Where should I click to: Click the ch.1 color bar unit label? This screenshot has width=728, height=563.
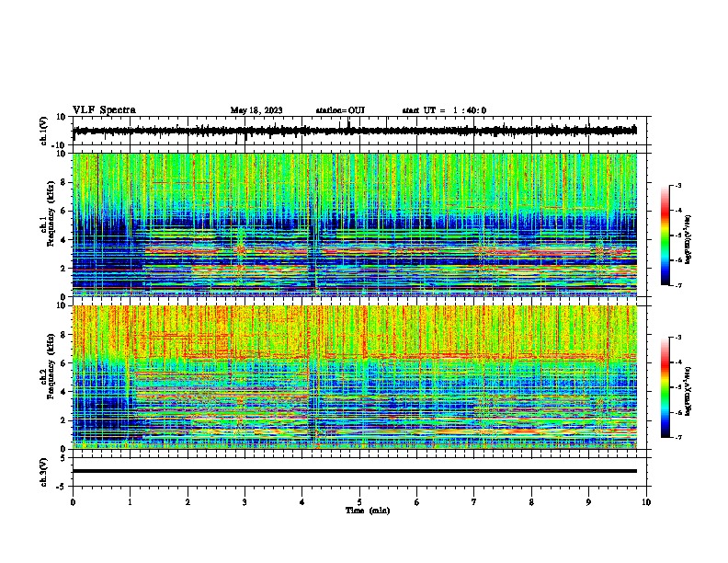(x=688, y=240)
